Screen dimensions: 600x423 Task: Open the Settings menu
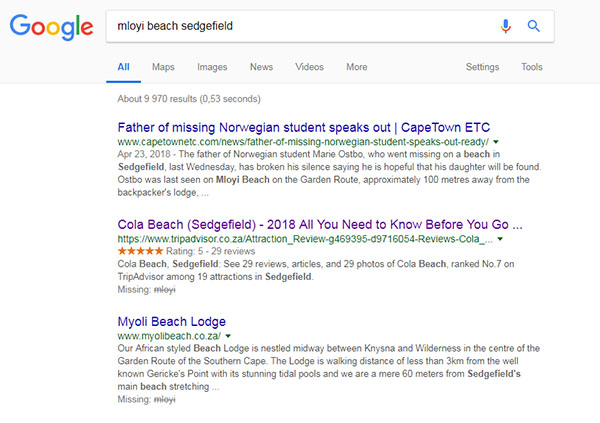[482, 67]
